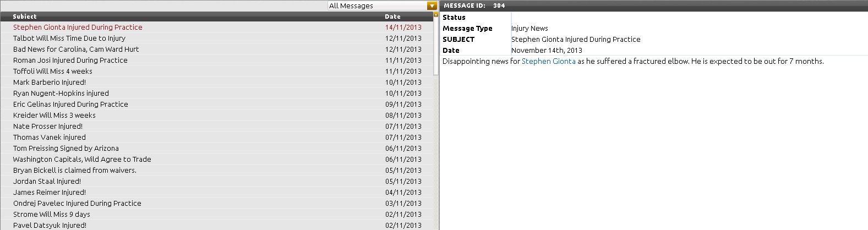The height and width of the screenshot is (230, 868).
Task: Sort messages by Subject column header
Action: coord(25,17)
